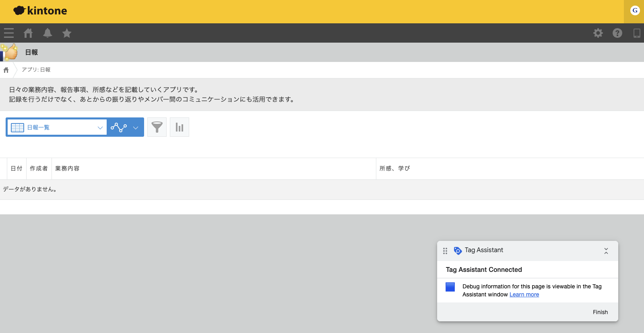Click the Tag Assistant logo icon
The height and width of the screenshot is (333, 644).
[x=458, y=251]
